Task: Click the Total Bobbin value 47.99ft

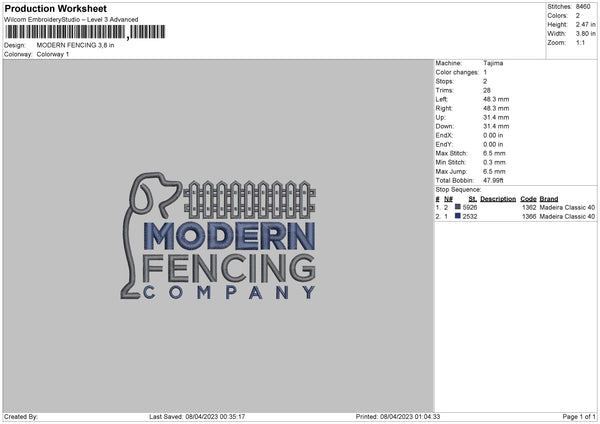Action: click(x=493, y=180)
